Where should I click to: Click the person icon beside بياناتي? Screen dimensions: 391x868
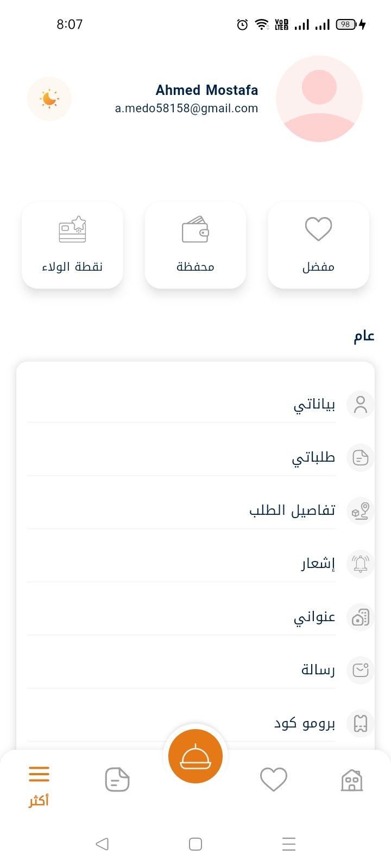pyautogui.click(x=361, y=405)
